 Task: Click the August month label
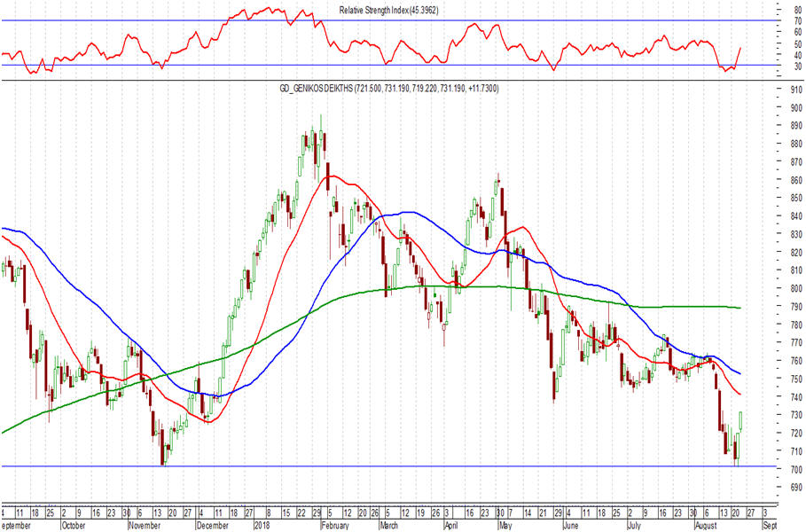point(706,525)
